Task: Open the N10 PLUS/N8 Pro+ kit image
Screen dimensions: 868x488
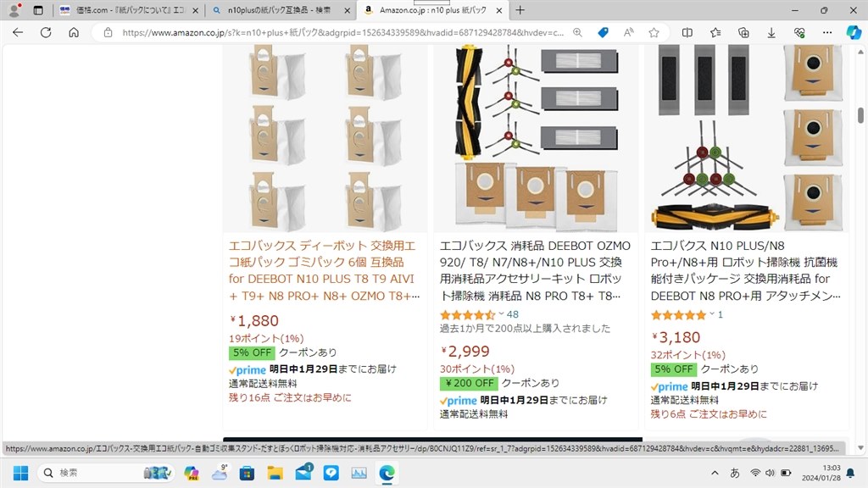Action: 746,138
